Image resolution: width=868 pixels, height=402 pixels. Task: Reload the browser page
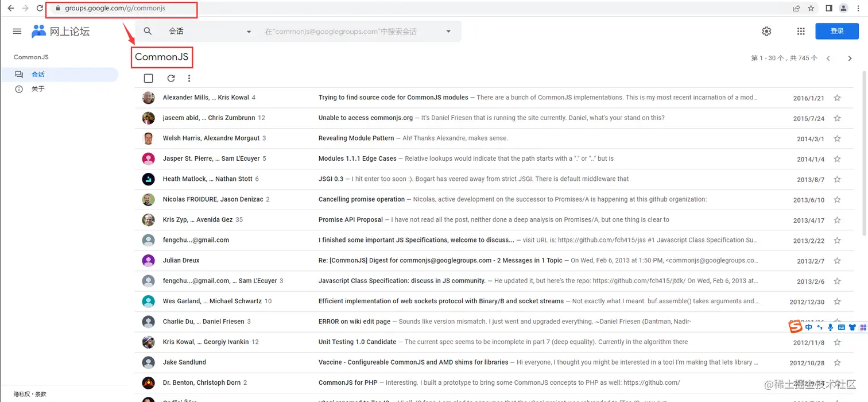[40, 8]
